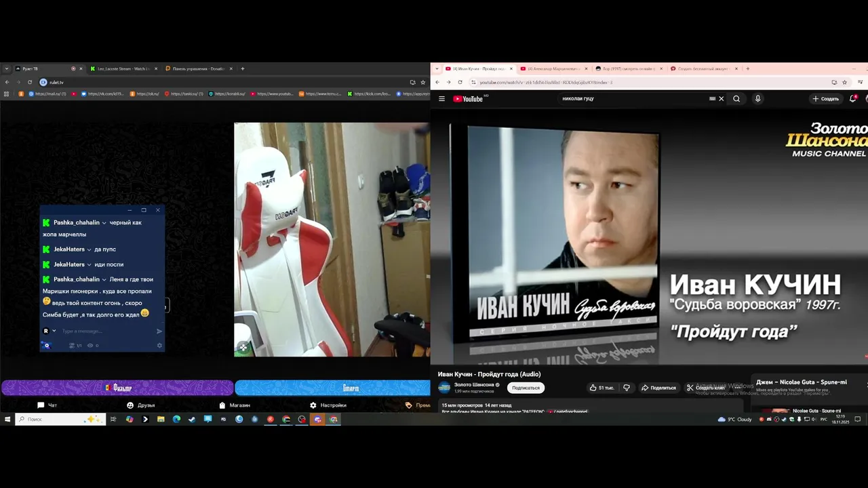Click the purple Фильтр button
This screenshot has width=868, height=488.
pos(117,388)
